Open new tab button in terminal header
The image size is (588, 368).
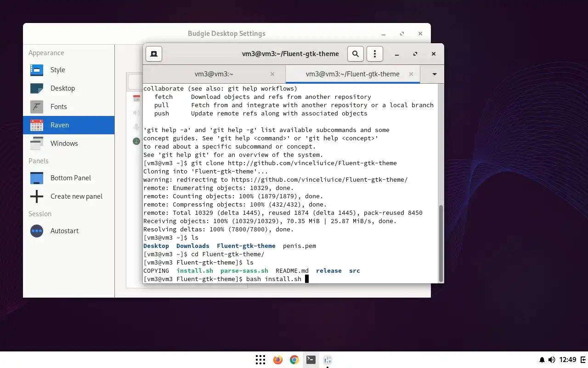154,54
